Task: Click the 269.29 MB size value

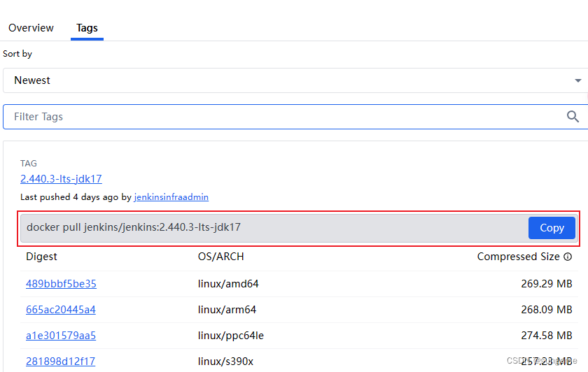Action: [546, 284]
